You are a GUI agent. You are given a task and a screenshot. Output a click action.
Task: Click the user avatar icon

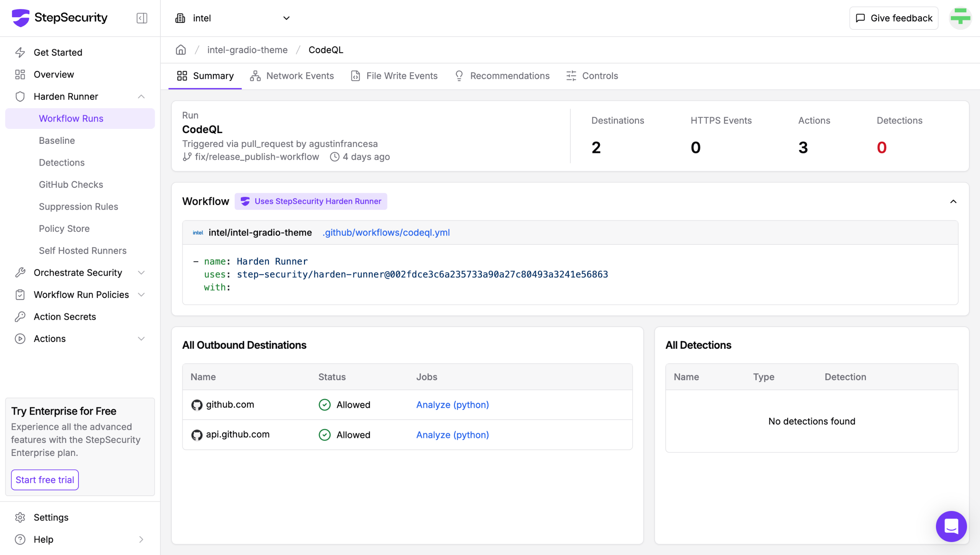(x=960, y=18)
